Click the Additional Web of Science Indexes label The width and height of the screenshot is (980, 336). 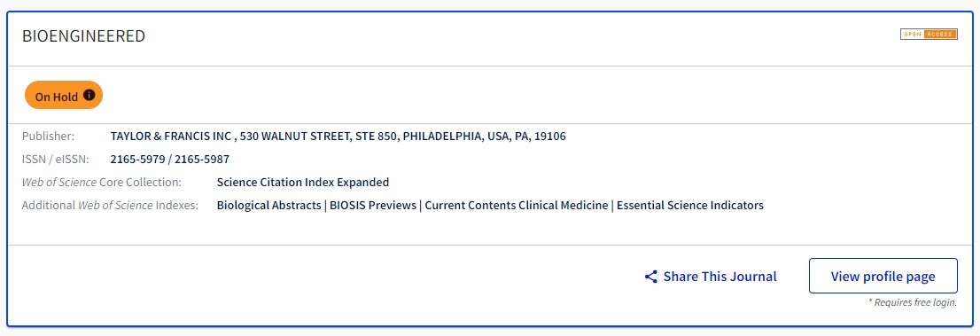click(110, 205)
